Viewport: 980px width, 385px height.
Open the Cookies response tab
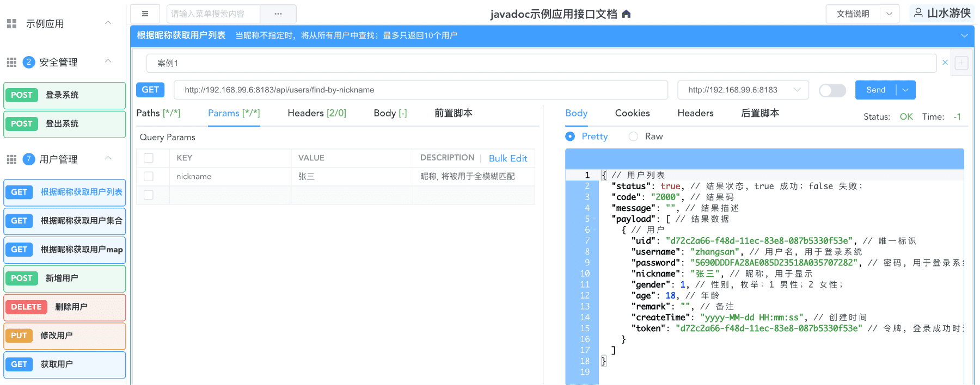[632, 113]
